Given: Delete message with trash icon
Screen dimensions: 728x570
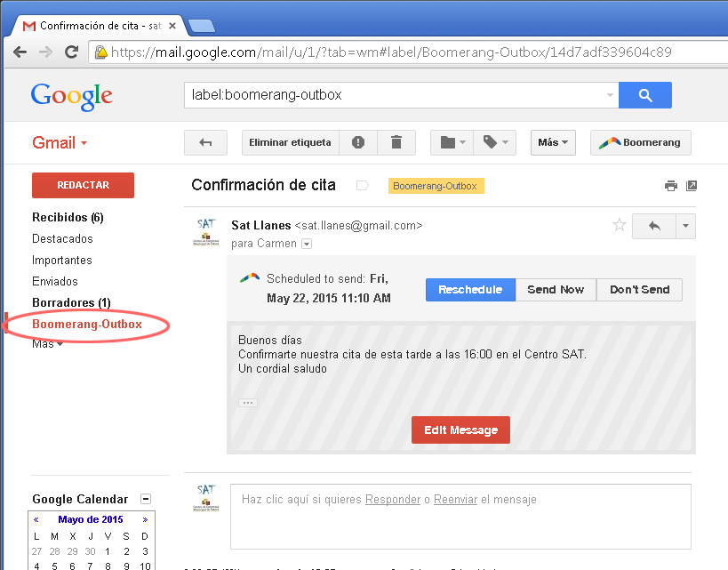Looking at the screenshot, I should pyautogui.click(x=396, y=142).
